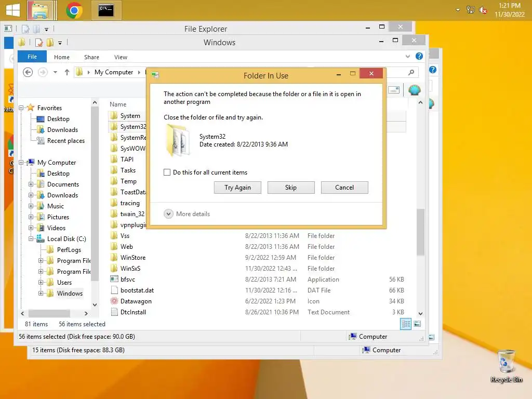Expand the Pictures tree node
532x399 pixels.
pos(31,217)
